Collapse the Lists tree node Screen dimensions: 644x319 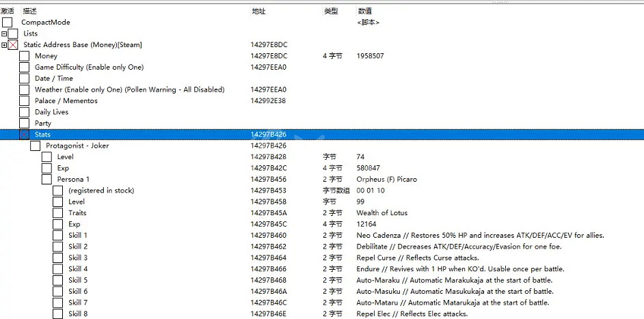4,33
